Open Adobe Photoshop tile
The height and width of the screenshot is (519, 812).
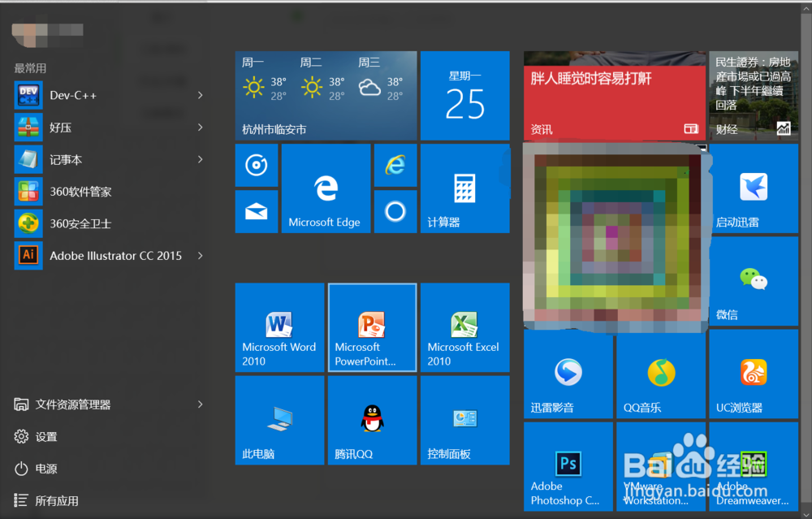[x=568, y=467]
